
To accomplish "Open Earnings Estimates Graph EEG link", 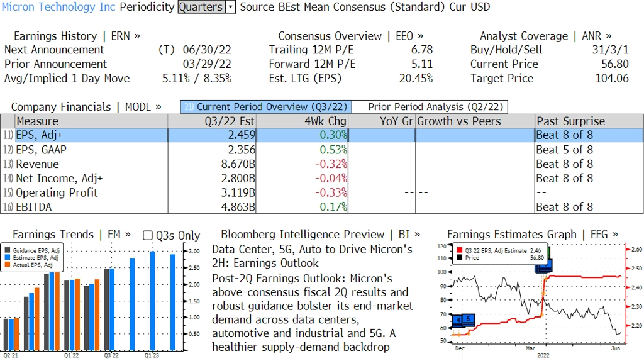I will coord(532,235).
